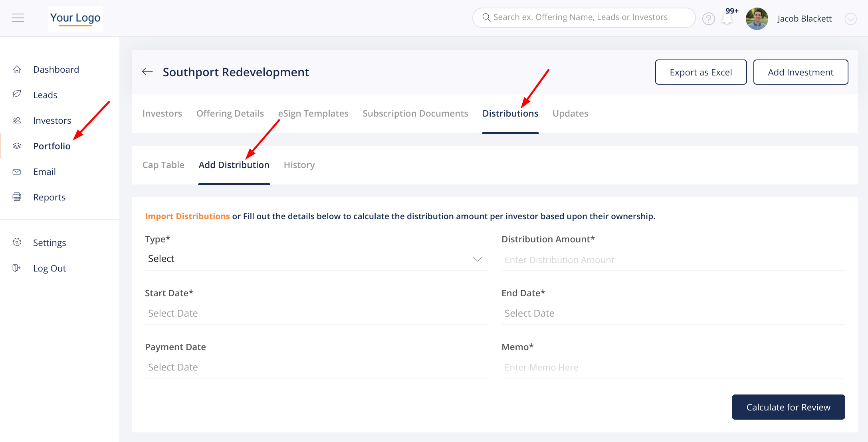The width and height of the screenshot is (868, 442).
Task: Open Settings gear icon
Action: tap(17, 242)
